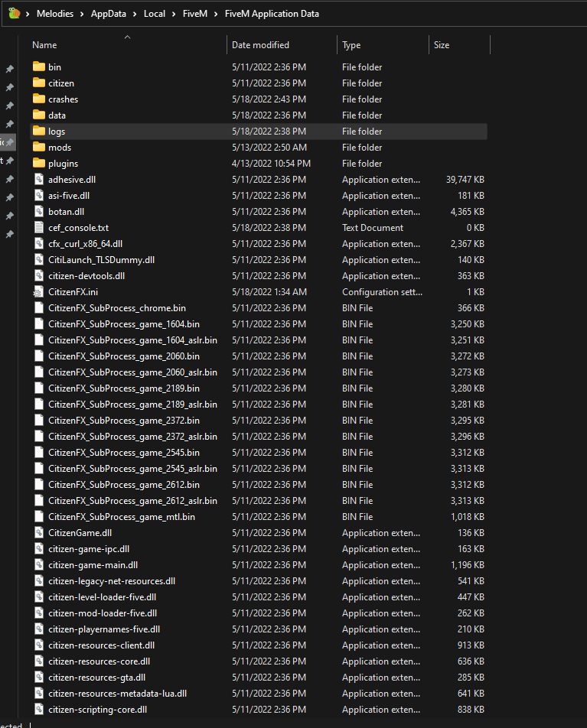Expand chevron after Local in address bar
This screenshot has height=728, width=587.
[x=174, y=14]
